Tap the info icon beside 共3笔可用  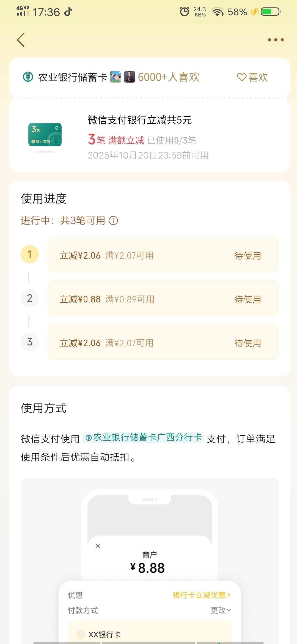113,220
